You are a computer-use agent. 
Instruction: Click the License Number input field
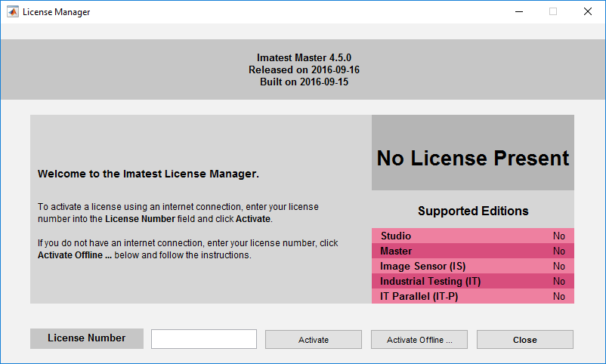[204, 339]
